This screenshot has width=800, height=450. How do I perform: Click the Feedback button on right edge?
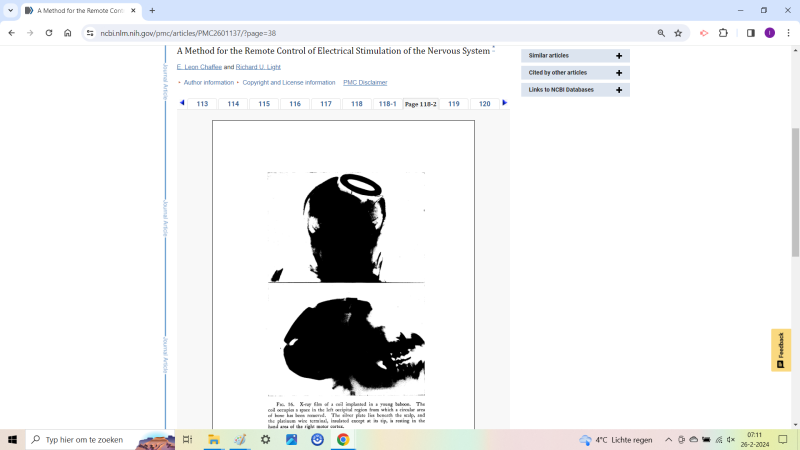[x=781, y=350]
